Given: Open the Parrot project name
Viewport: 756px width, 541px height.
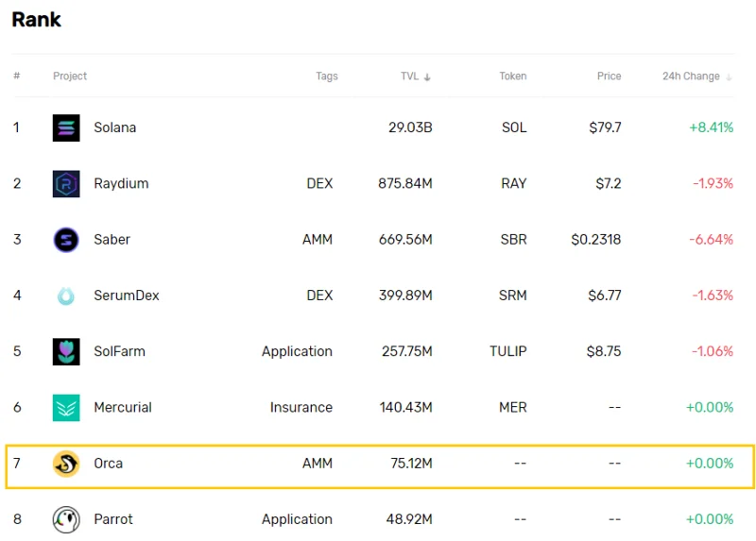Looking at the screenshot, I should click(x=113, y=519).
